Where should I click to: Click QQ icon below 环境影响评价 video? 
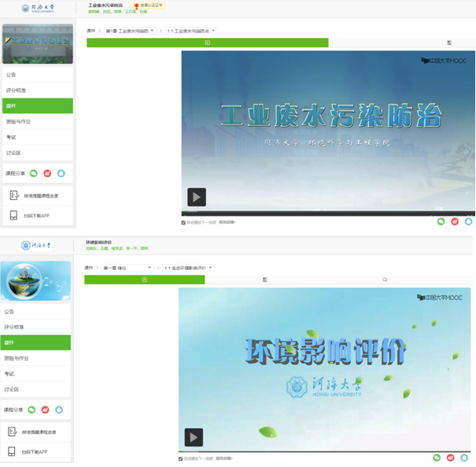pyautogui.click(x=464, y=458)
